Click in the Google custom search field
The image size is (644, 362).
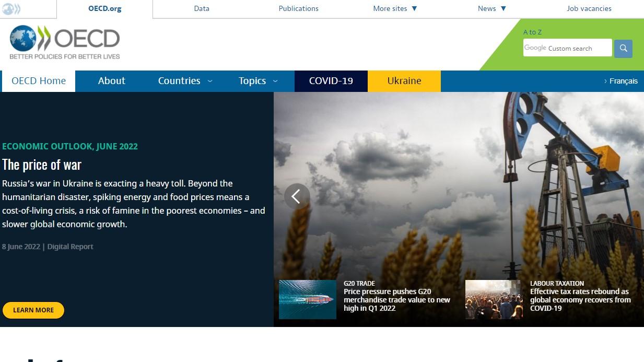pos(567,48)
